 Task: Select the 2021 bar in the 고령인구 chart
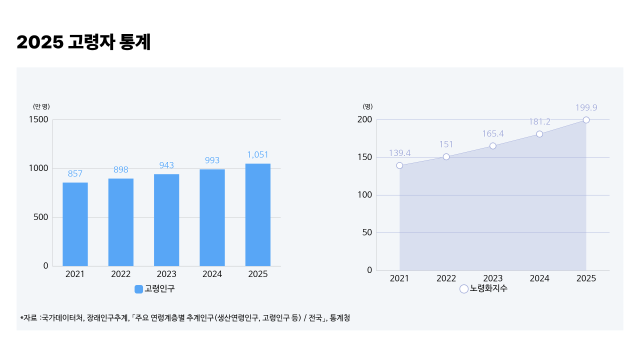[x=75, y=224]
